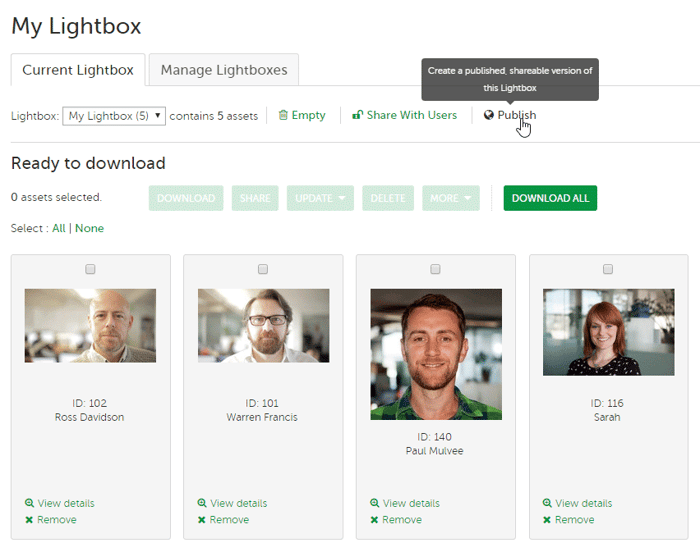Image resolution: width=700 pixels, height=552 pixels.
Task: Open Warren Francis photo thumbnail
Action: coord(263,325)
